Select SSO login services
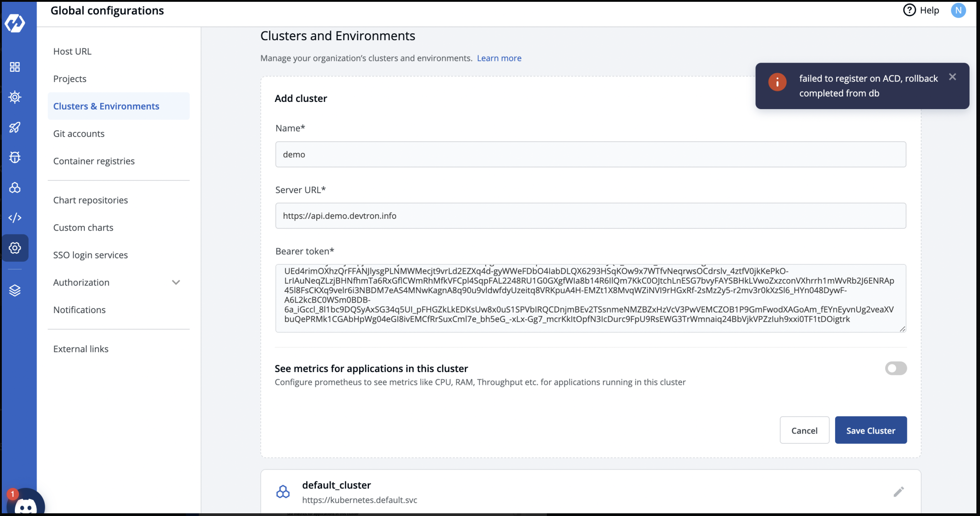 [x=91, y=255]
